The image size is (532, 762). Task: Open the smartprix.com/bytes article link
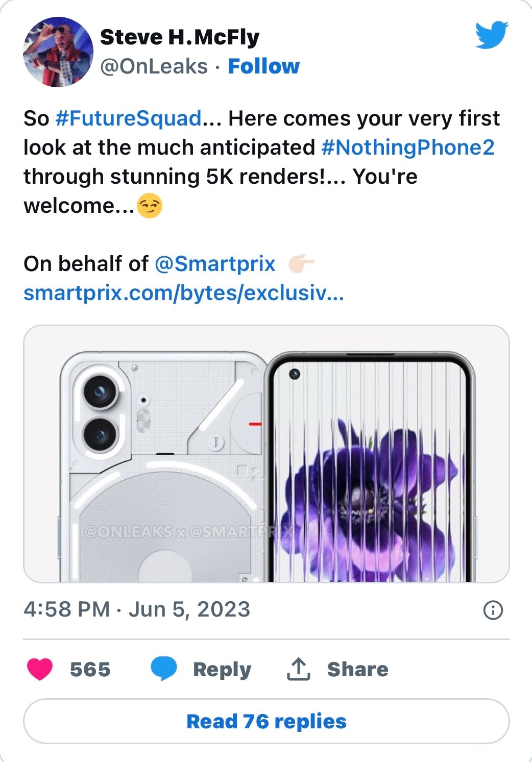[184, 293]
